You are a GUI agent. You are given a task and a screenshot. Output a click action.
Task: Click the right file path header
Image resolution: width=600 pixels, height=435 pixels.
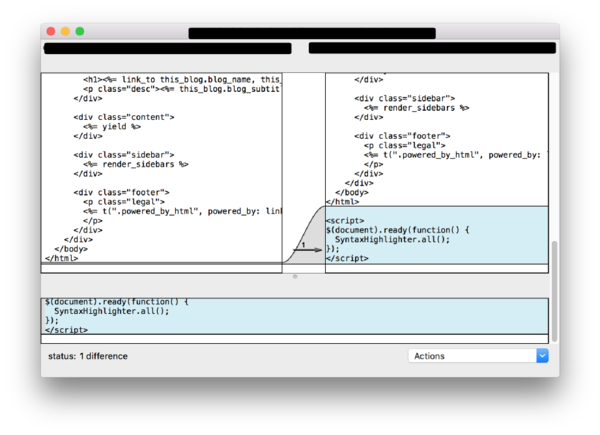[431, 48]
